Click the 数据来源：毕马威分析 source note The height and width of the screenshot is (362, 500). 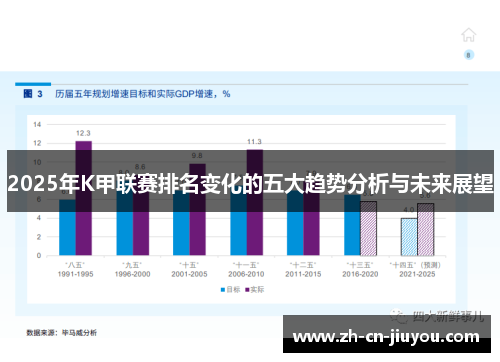point(62,333)
